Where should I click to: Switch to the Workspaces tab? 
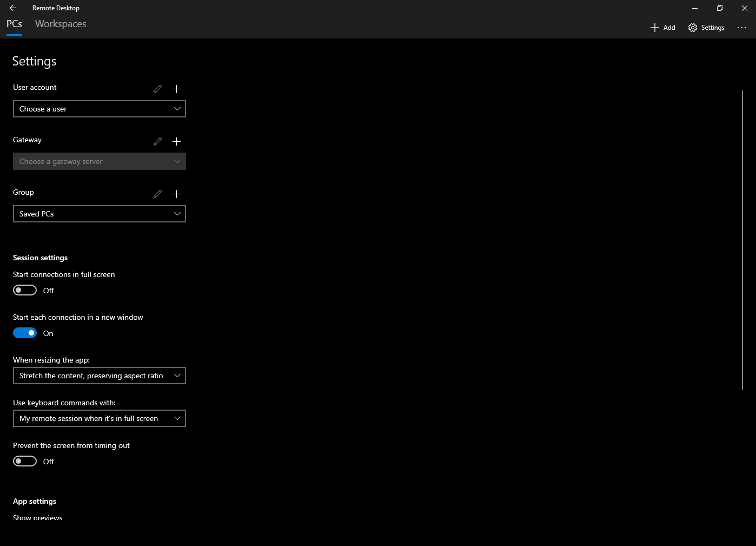click(x=60, y=24)
